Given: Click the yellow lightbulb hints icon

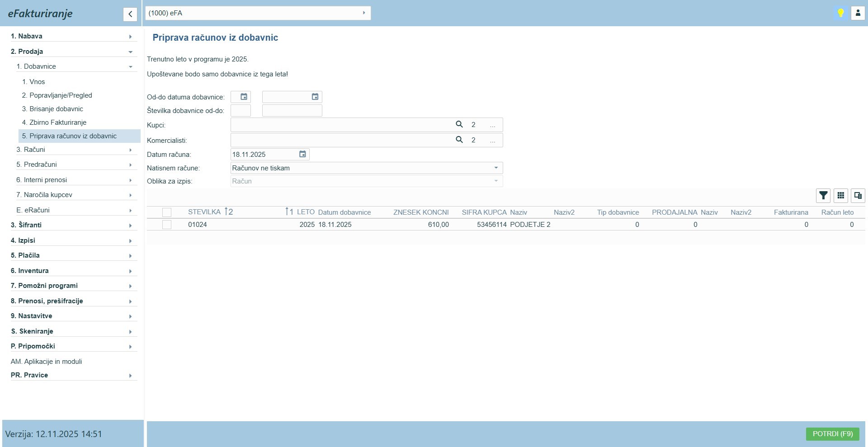Looking at the screenshot, I should click(x=840, y=13).
